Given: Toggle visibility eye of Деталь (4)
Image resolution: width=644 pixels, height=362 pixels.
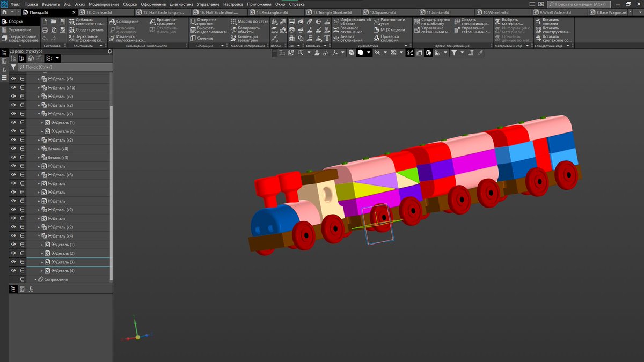Looking at the screenshot, I should pyautogui.click(x=13, y=270).
